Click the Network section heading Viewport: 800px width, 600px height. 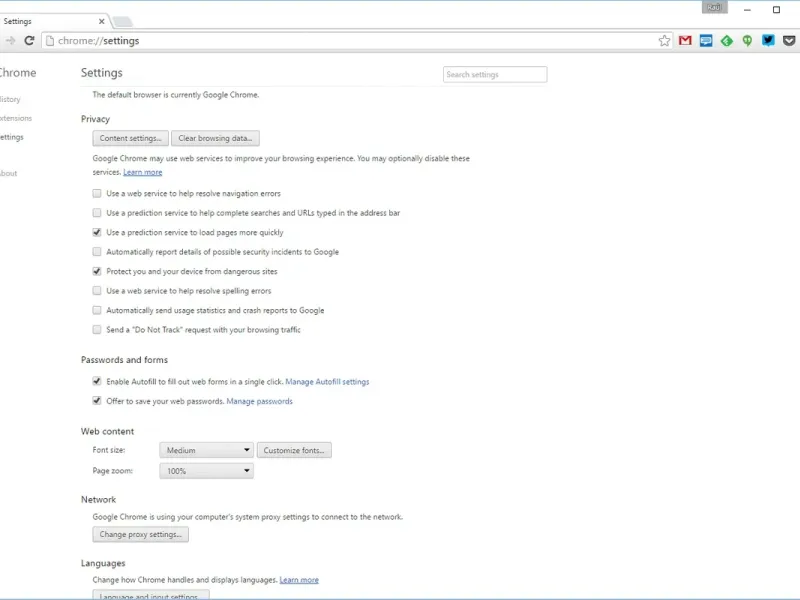[x=98, y=499]
